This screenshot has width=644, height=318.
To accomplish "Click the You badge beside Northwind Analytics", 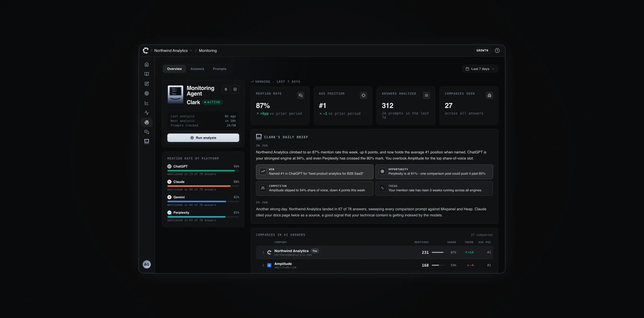I will [315, 251].
